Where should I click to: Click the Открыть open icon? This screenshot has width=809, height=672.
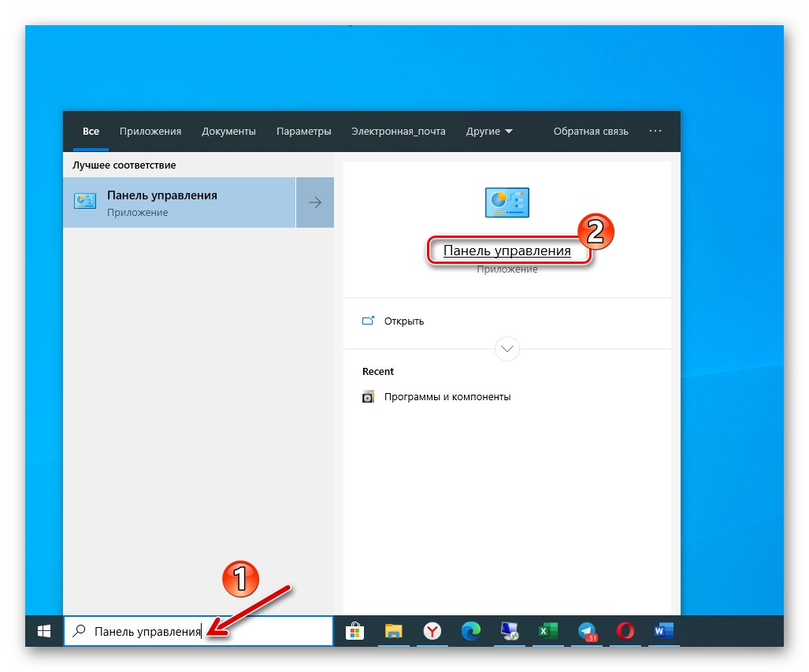pos(368,321)
